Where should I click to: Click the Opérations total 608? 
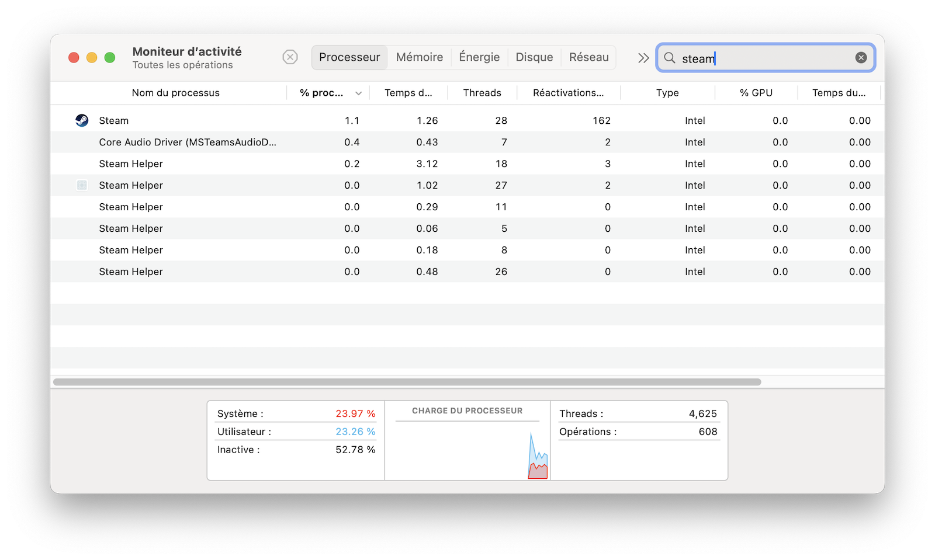pyautogui.click(x=708, y=432)
